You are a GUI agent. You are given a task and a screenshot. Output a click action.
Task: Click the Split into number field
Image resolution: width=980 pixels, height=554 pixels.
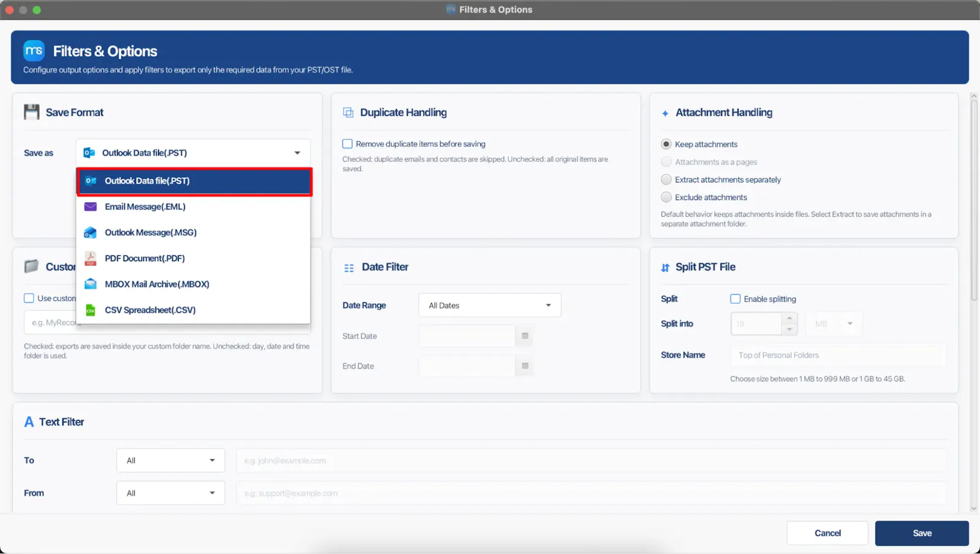pyautogui.click(x=757, y=324)
